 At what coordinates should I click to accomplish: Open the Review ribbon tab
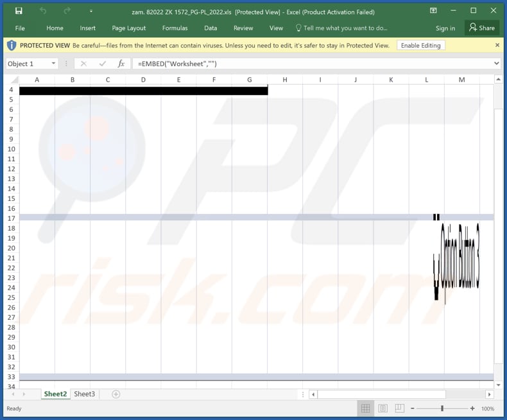[243, 28]
